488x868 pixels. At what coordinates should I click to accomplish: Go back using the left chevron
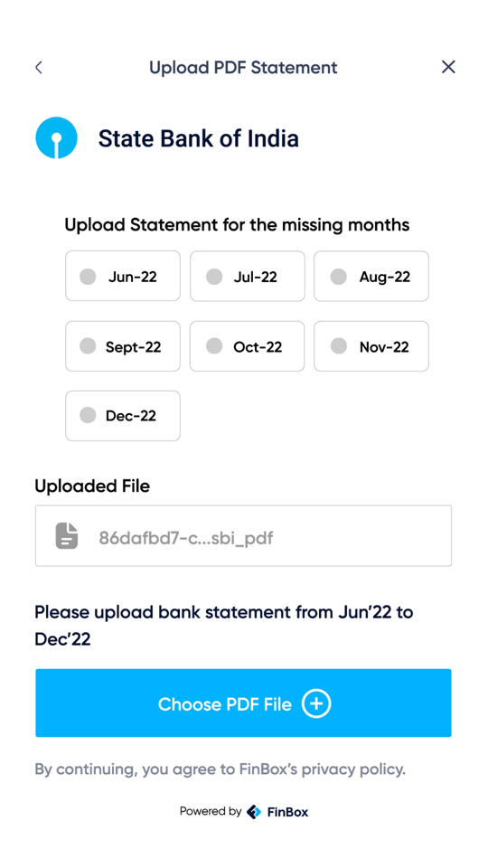[38, 68]
